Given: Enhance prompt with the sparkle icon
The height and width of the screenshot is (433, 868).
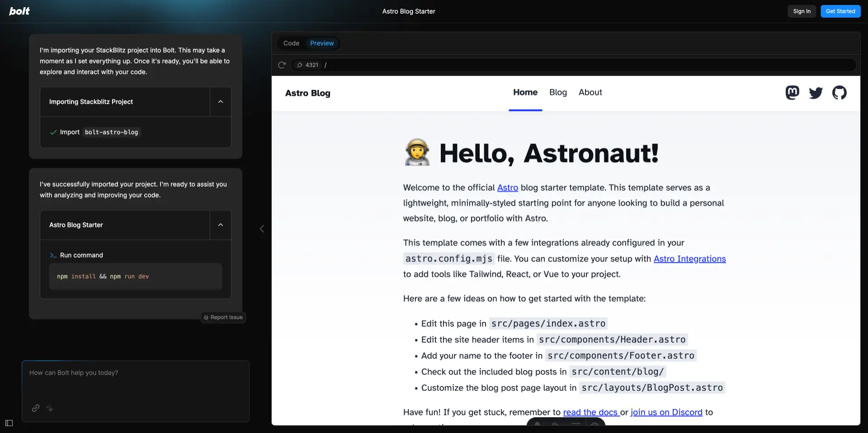Looking at the screenshot, I should 50,408.
